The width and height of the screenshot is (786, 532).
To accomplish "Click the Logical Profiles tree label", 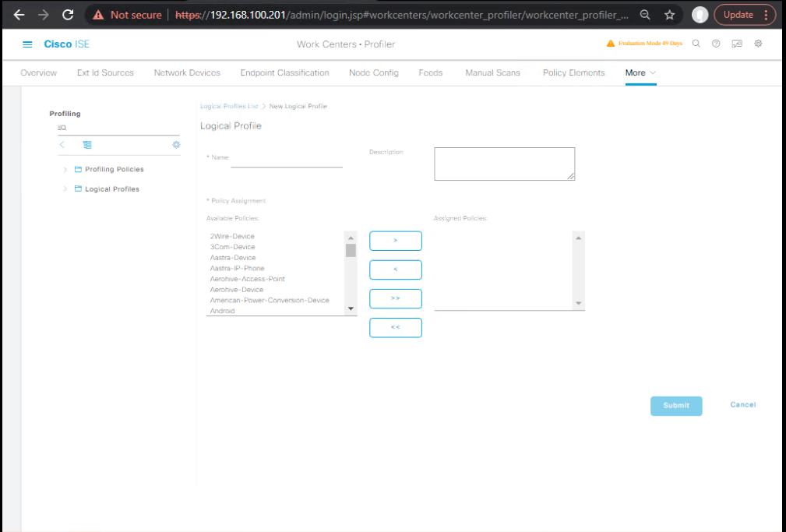I will click(112, 189).
